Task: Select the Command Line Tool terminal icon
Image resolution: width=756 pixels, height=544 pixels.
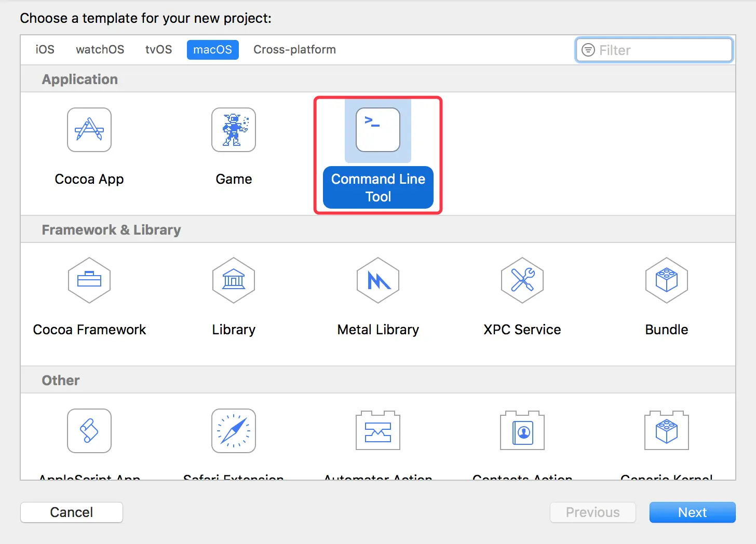Action: click(378, 130)
